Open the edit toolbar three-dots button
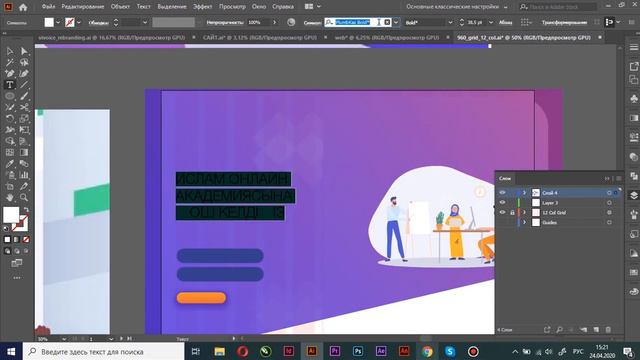Image resolution: width=640 pixels, height=360 pixels. (17, 278)
